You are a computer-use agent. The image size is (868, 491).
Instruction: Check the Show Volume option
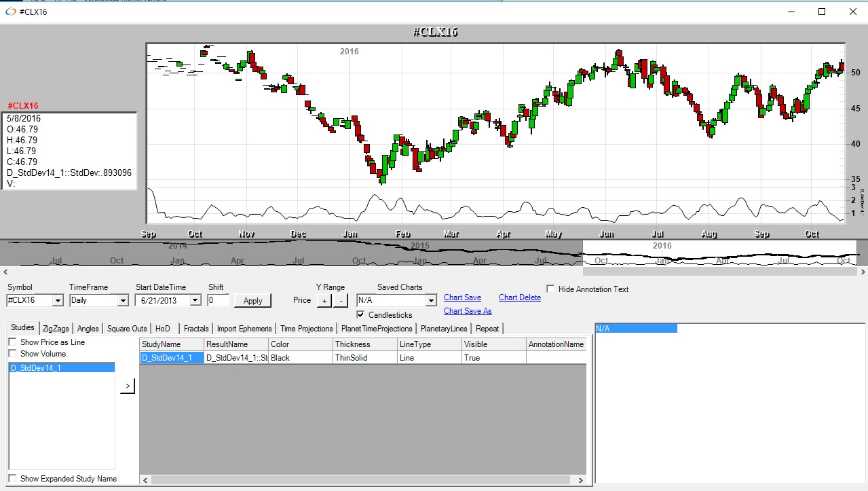pyautogui.click(x=13, y=354)
